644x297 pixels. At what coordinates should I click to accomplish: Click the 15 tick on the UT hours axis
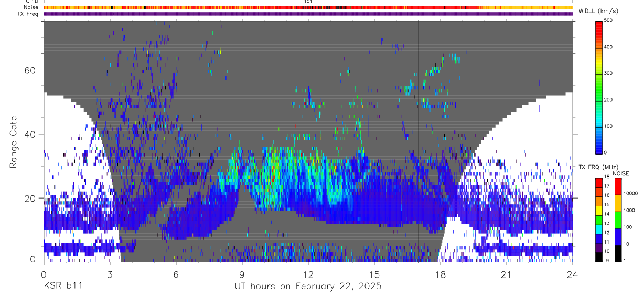coord(374,274)
